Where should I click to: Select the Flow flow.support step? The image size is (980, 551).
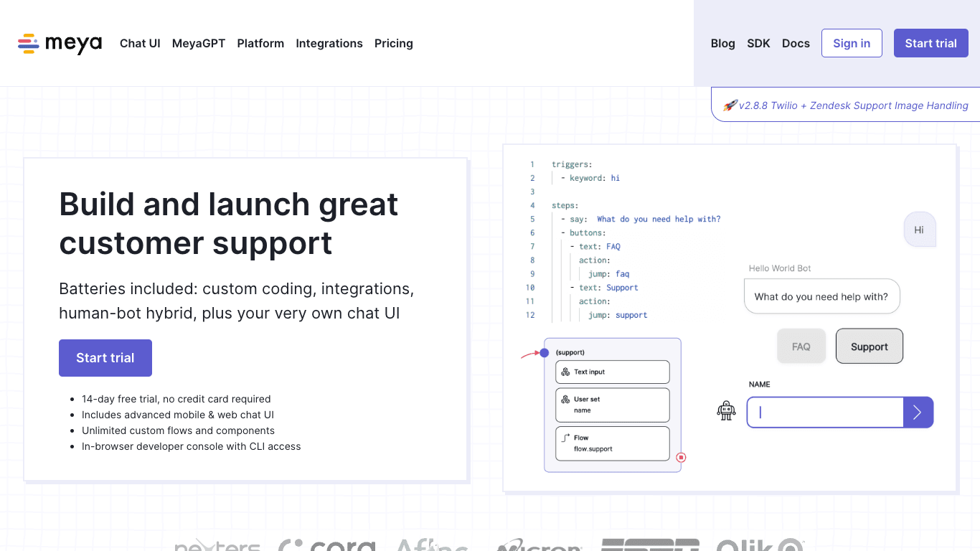[613, 443]
